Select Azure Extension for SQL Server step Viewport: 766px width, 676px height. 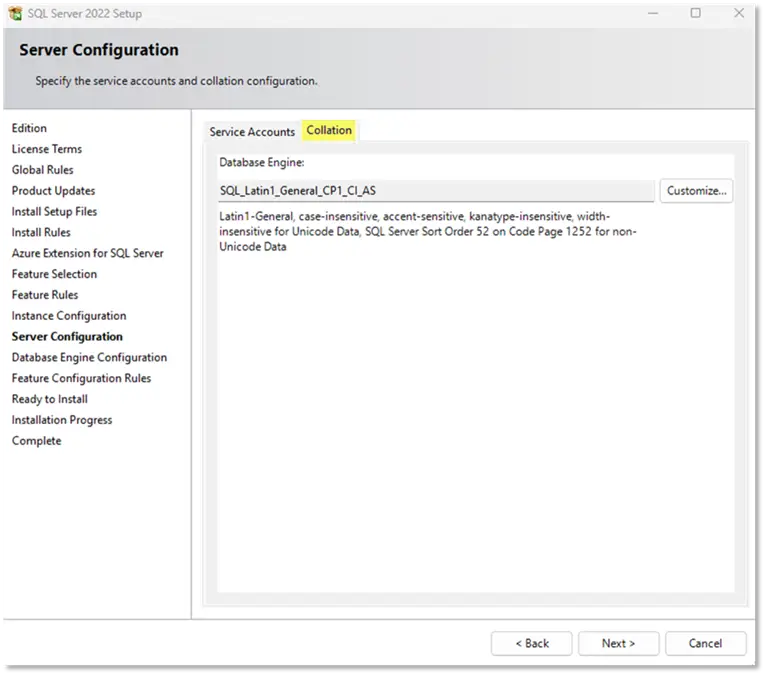pyautogui.click(x=87, y=253)
